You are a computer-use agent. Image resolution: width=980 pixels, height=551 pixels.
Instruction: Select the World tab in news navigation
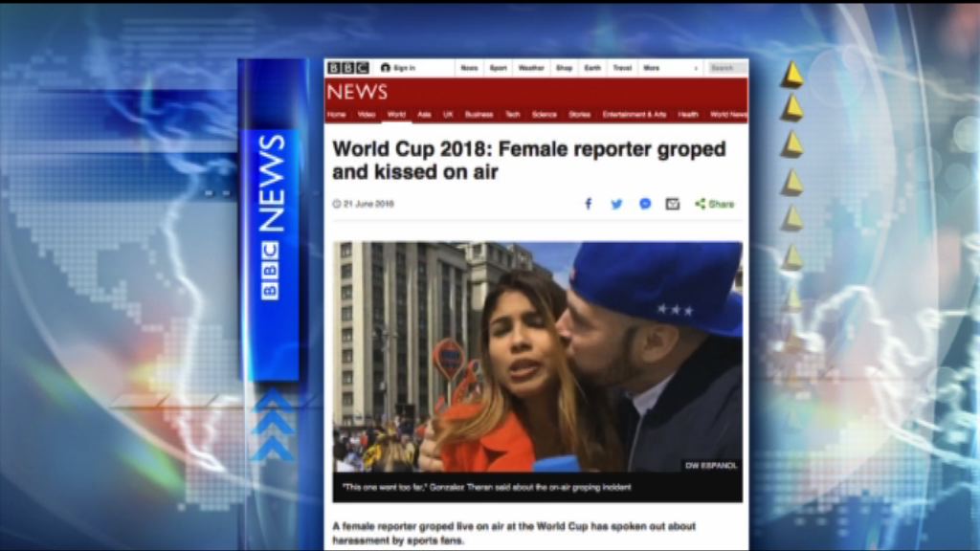[396, 115]
